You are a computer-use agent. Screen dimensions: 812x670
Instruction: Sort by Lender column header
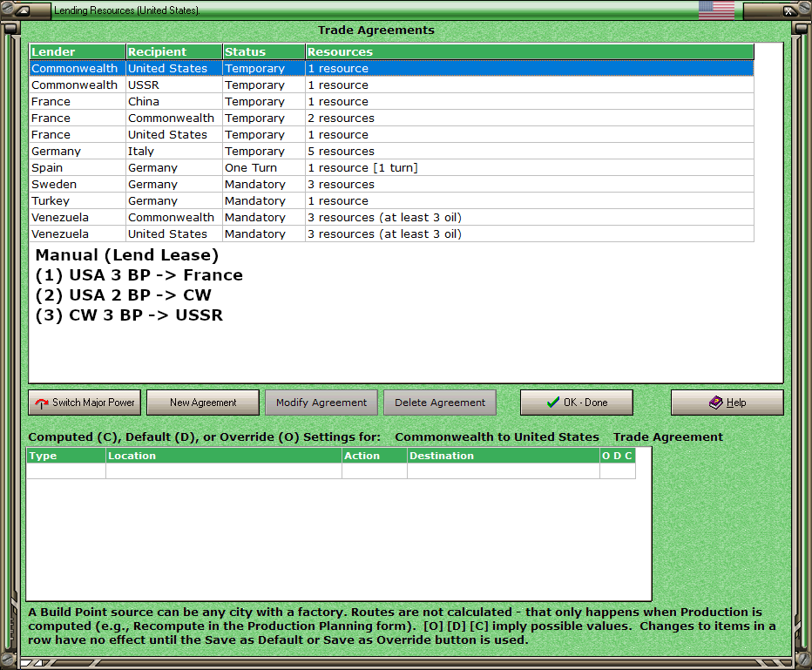pyautogui.click(x=78, y=51)
